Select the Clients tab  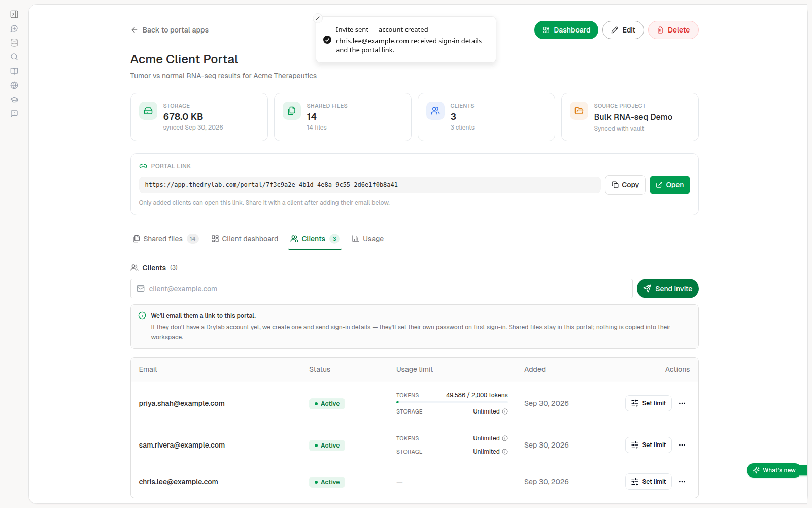(315, 239)
